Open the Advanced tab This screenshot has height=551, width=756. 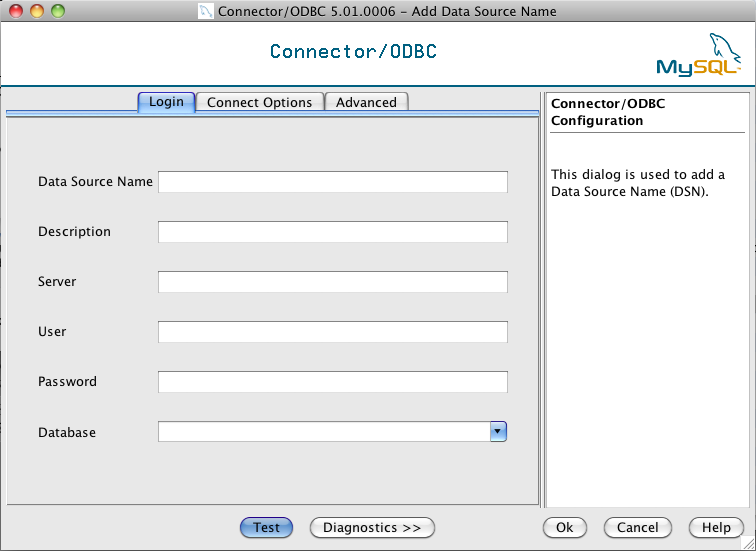click(366, 102)
